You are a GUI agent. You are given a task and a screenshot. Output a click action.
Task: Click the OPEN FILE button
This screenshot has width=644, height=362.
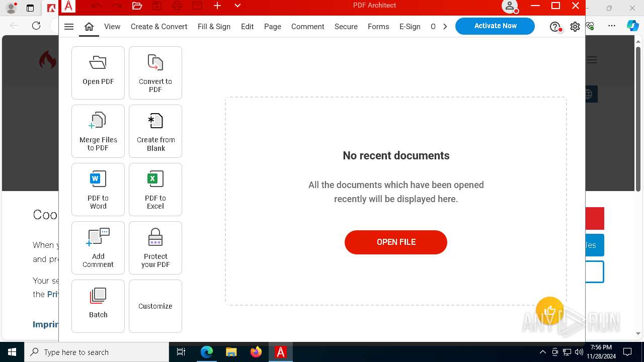coord(396,242)
